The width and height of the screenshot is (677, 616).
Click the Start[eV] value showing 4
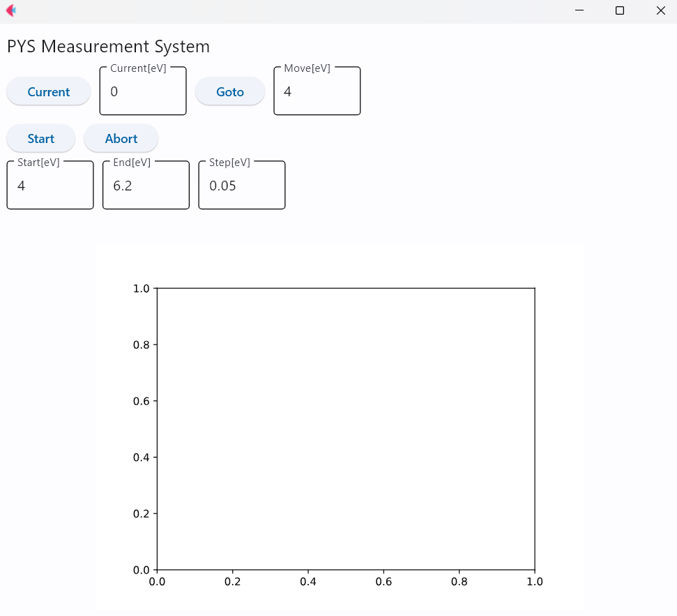pos(50,186)
